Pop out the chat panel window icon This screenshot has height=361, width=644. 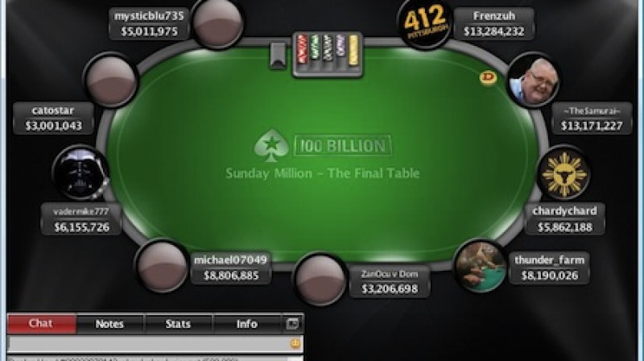coord(292,324)
